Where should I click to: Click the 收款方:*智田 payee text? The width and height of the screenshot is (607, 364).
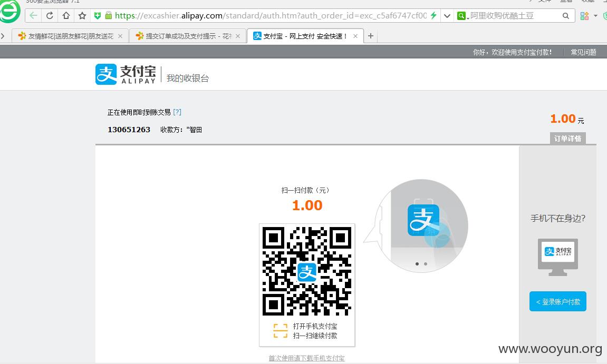[181, 130]
